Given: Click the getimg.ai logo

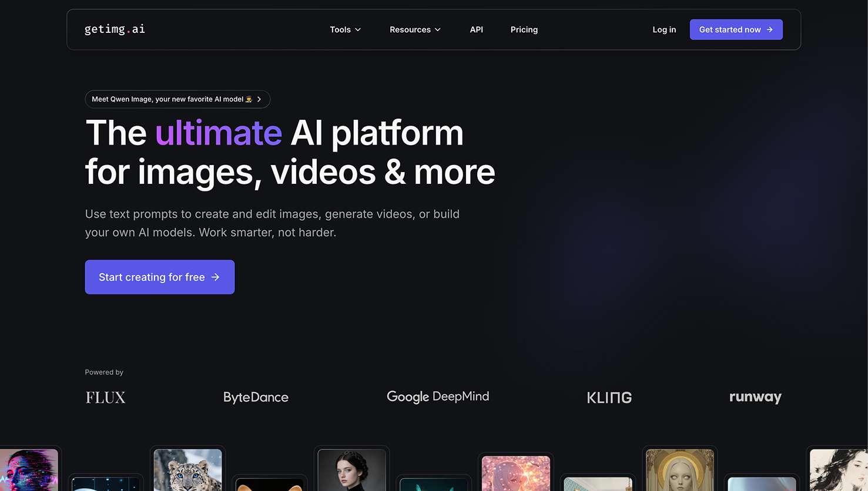Looking at the screenshot, I should point(115,29).
